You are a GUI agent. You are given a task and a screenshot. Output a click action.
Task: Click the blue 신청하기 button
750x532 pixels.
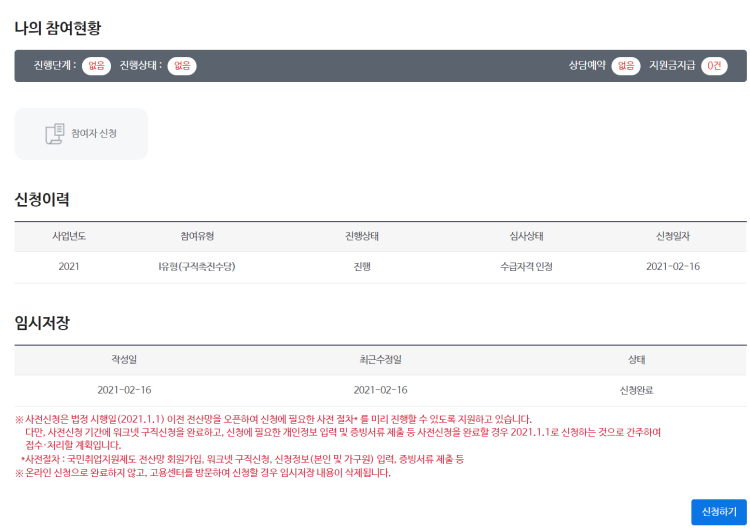(x=718, y=512)
